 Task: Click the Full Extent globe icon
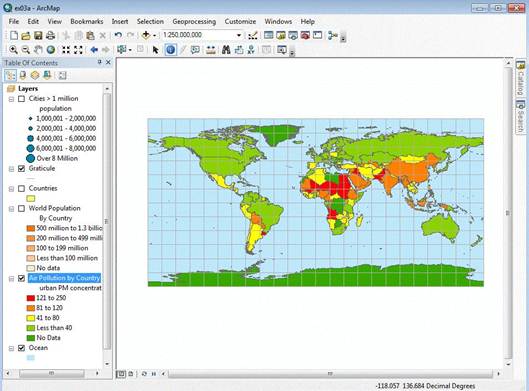tap(51, 50)
